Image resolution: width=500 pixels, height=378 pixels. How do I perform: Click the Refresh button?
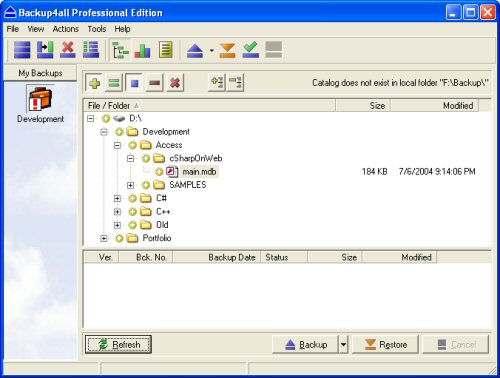click(x=118, y=344)
